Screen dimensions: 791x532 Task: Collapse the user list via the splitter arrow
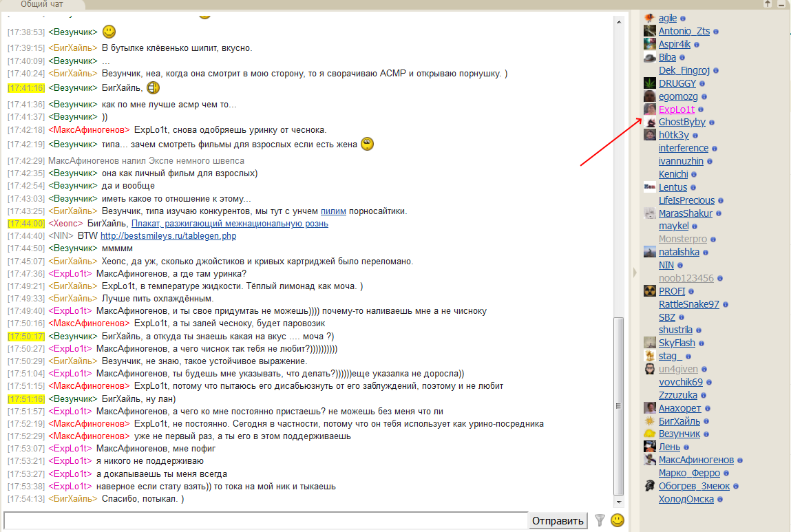635,273
